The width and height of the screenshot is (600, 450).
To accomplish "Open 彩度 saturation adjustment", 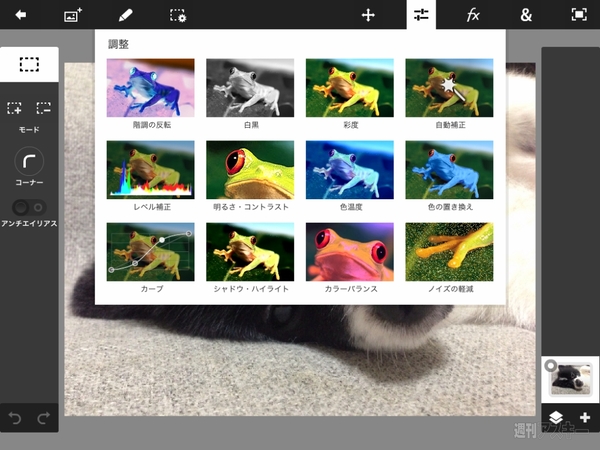I will click(x=350, y=93).
